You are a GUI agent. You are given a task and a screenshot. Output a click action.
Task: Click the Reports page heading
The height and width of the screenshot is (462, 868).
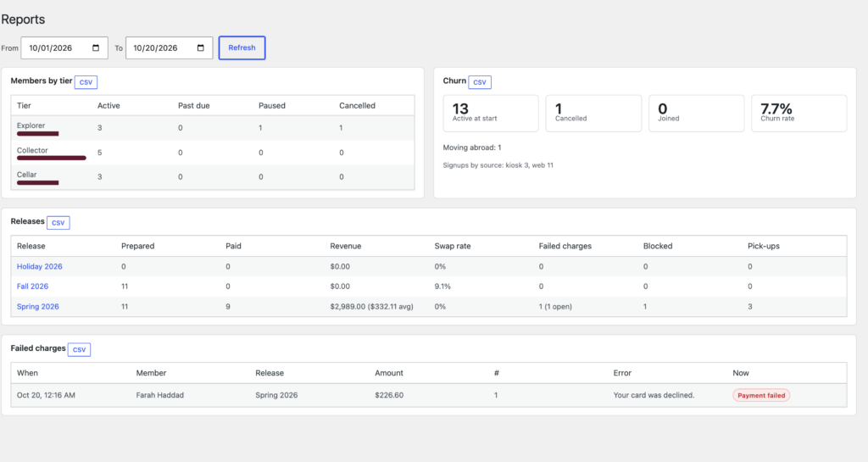click(23, 19)
